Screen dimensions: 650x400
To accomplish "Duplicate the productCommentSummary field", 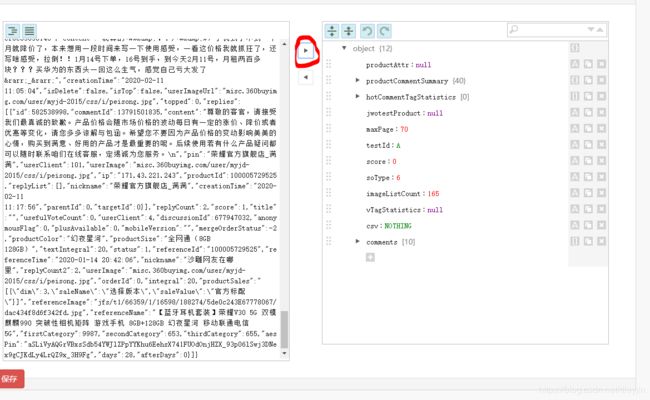I will pos(588,80).
